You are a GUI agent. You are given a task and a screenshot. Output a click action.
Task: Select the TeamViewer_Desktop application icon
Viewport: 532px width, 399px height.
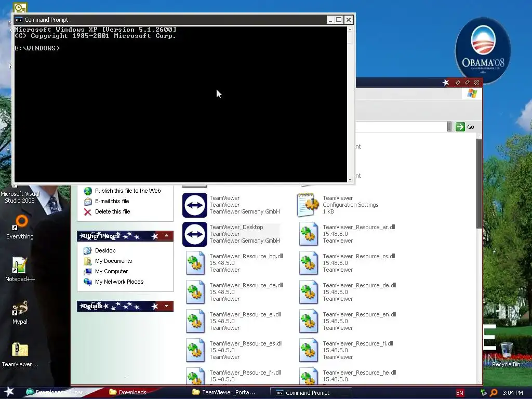point(194,234)
